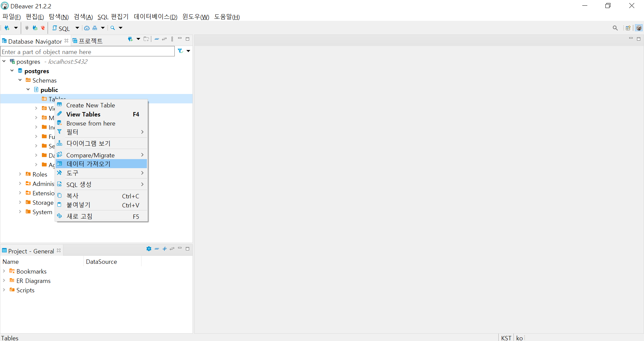Click the Project panel Collapse All icon
The image size is (644, 341).
tap(157, 249)
